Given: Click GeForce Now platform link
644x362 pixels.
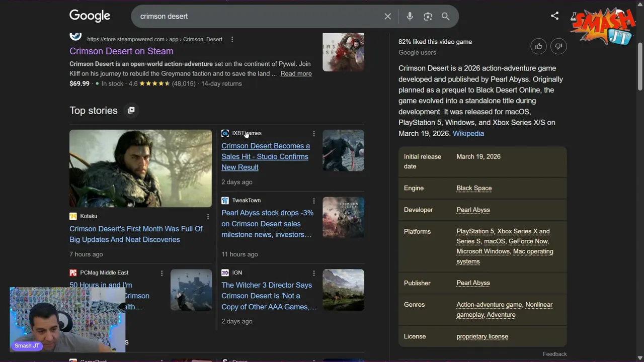Looking at the screenshot, I should [x=528, y=241].
